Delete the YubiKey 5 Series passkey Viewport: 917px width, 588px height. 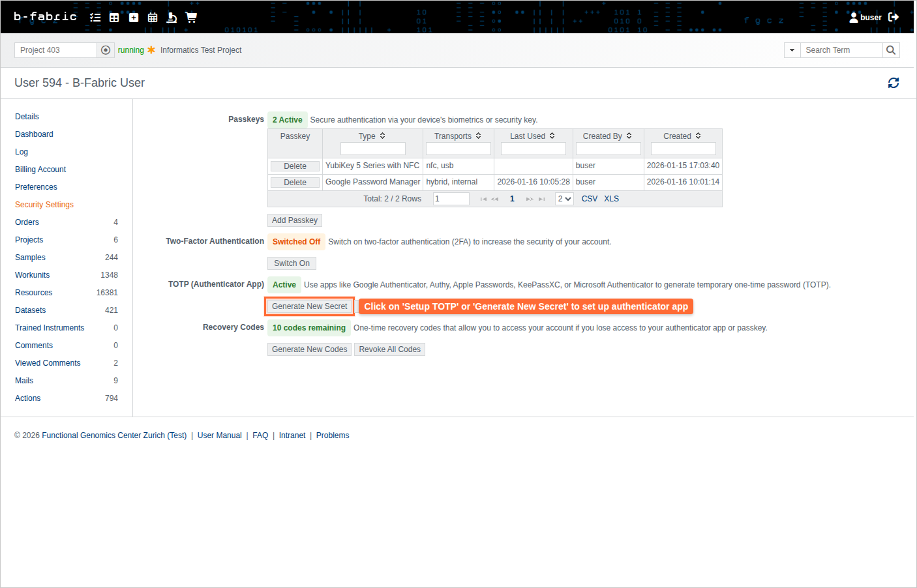[295, 166]
